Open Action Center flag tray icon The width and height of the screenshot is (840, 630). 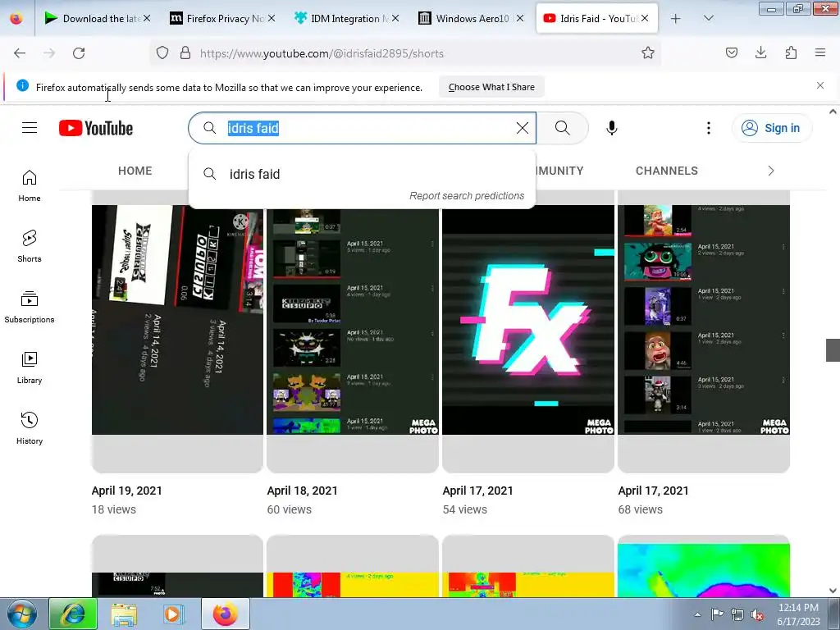point(717,614)
